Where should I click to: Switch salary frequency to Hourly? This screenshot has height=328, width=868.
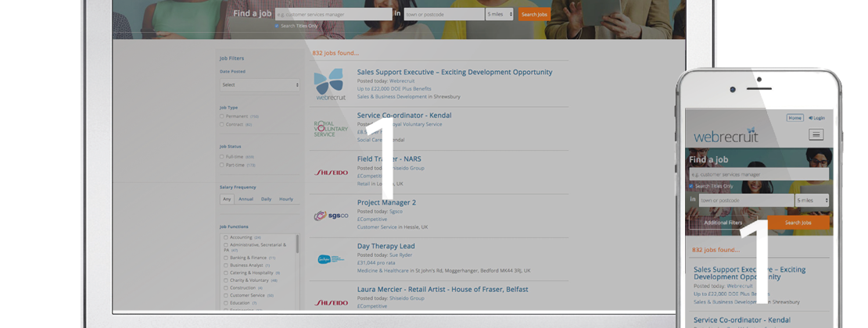click(x=286, y=199)
